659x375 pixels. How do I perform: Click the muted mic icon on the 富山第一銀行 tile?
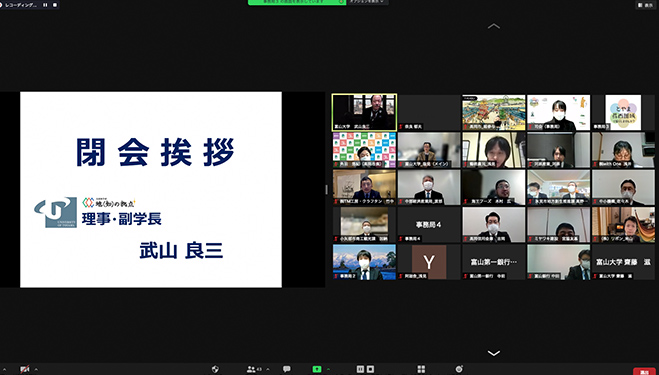pyautogui.click(x=466, y=277)
